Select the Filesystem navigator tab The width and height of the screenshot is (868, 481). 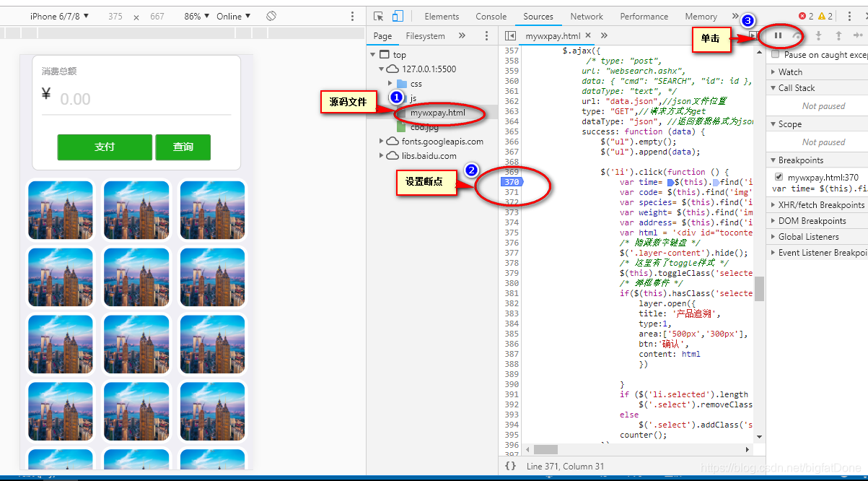click(x=425, y=35)
